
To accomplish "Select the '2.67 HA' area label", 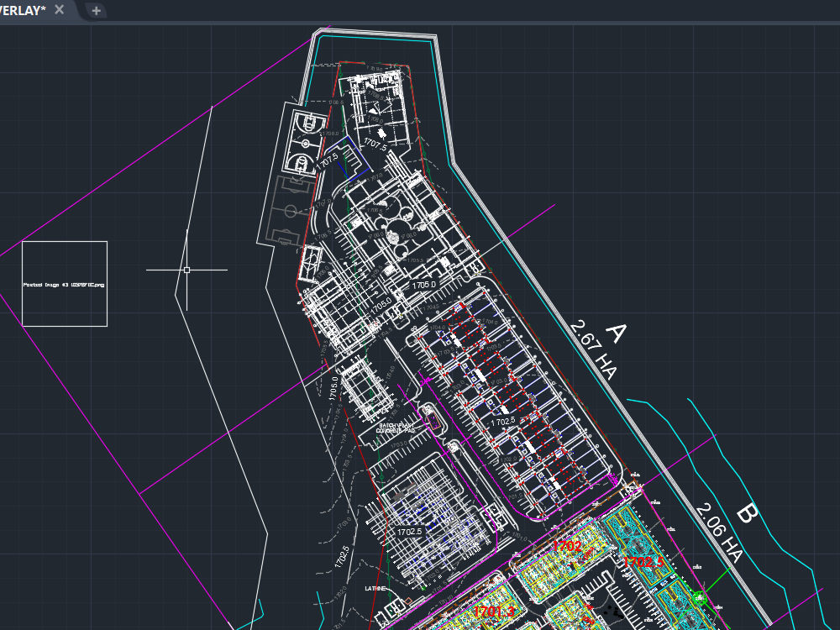I will [x=594, y=350].
